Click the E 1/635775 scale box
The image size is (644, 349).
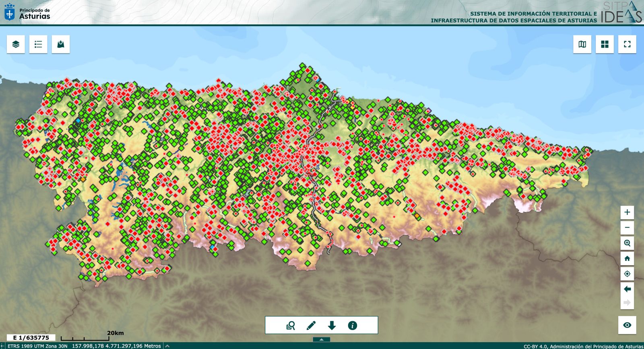click(31, 338)
